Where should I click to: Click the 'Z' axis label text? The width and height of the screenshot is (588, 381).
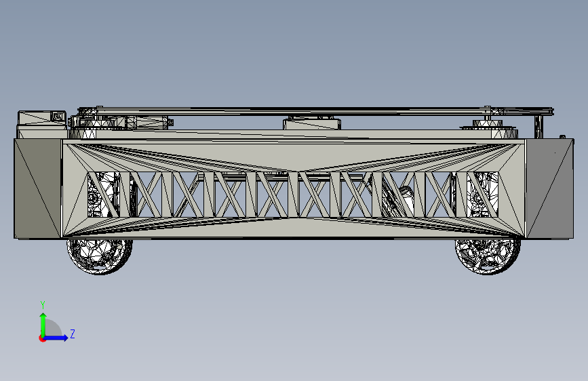point(73,334)
